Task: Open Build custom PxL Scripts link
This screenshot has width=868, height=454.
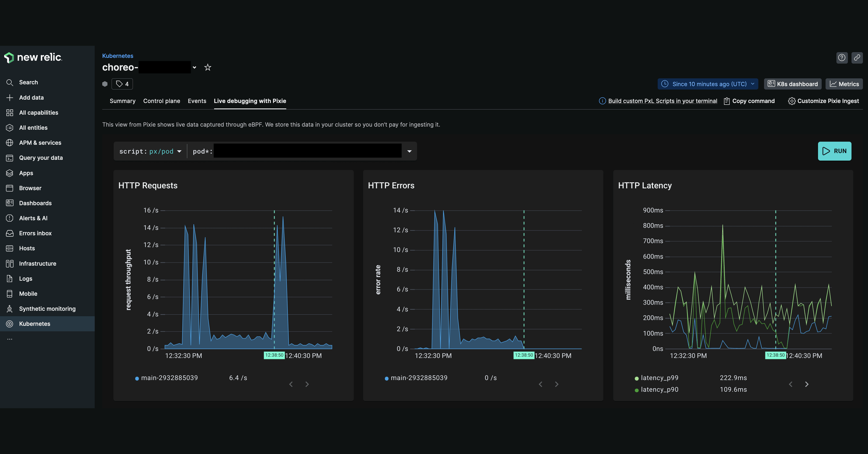Action: pyautogui.click(x=662, y=101)
